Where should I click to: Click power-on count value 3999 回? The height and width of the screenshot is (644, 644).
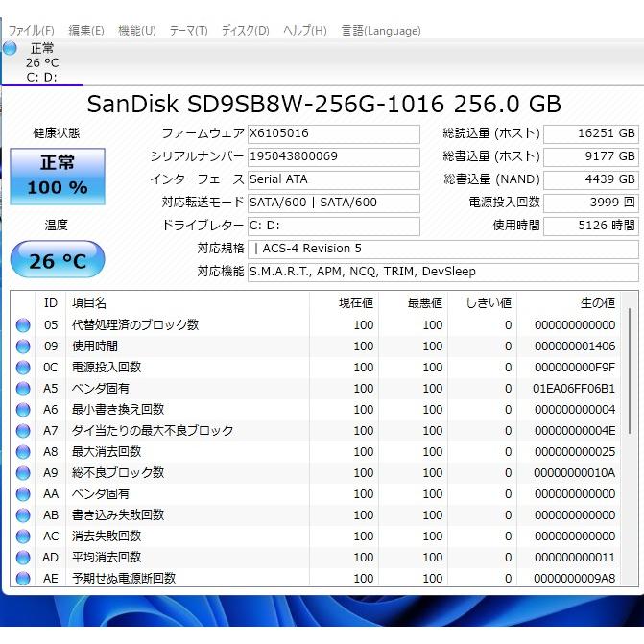pos(591,203)
